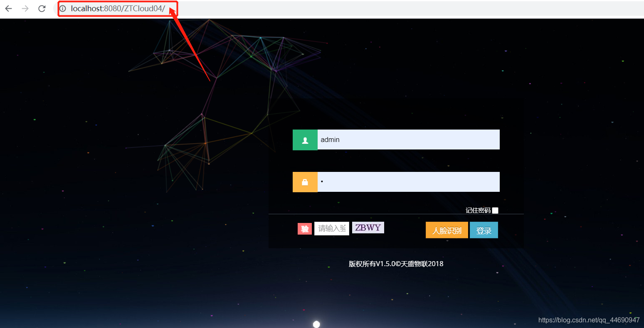Click the red 验 captcha icon
This screenshot has height=328, width=644.
pyautogui.click(x=305, y=229)
